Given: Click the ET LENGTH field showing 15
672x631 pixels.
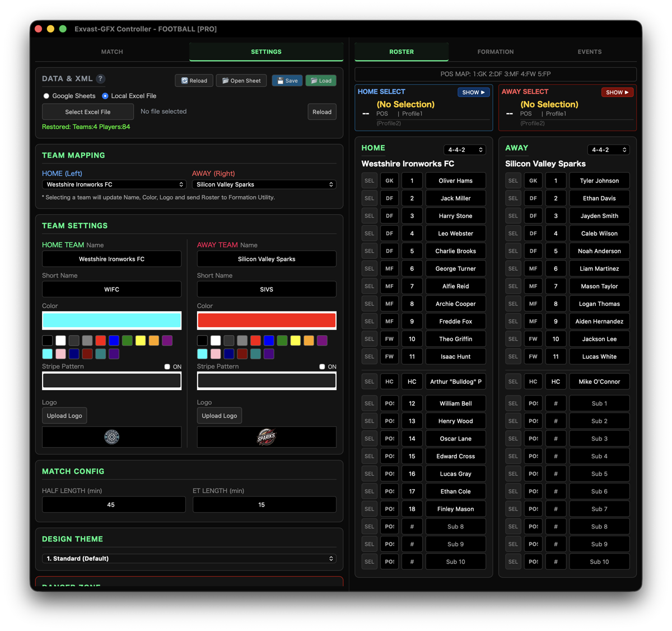Looking at the screenshot, I should point(264,504).
